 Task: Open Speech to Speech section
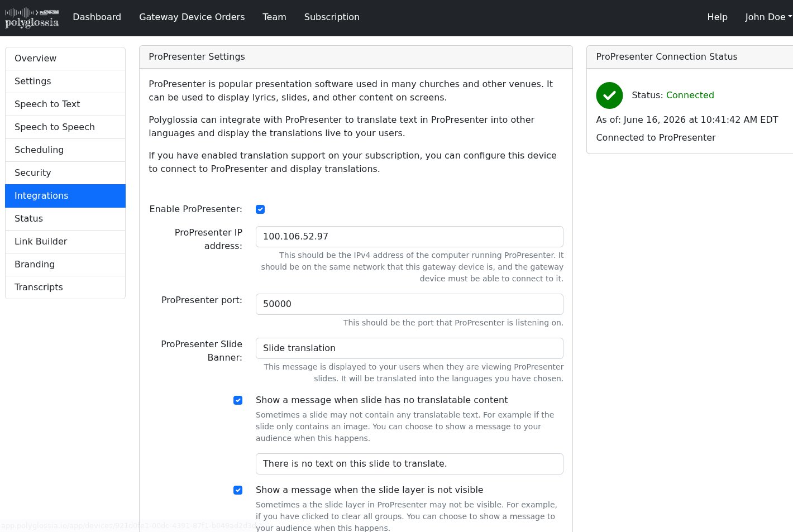point(65,127)
